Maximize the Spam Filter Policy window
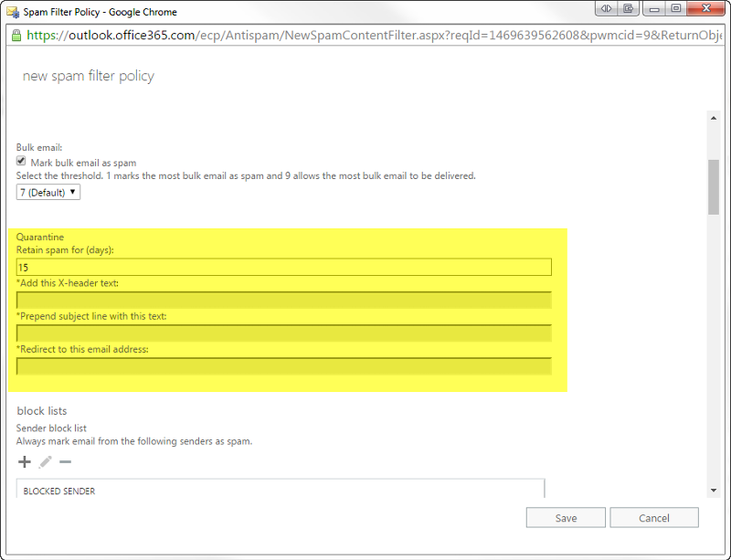The width and height of the screenshot is (731, 560). pyautogui.click(x=676, y=8)
